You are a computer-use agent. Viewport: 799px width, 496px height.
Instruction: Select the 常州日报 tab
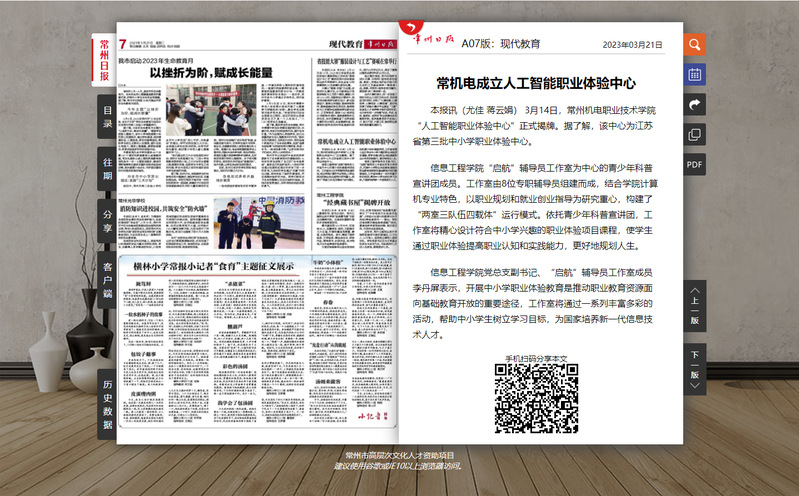click(x=105, y=58)
